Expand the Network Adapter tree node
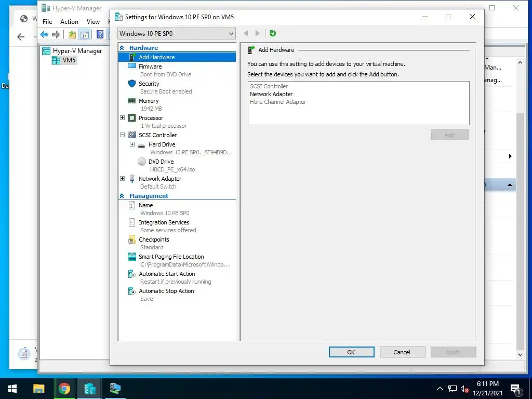This screenshot has height=399, width=532. (123, 179)
